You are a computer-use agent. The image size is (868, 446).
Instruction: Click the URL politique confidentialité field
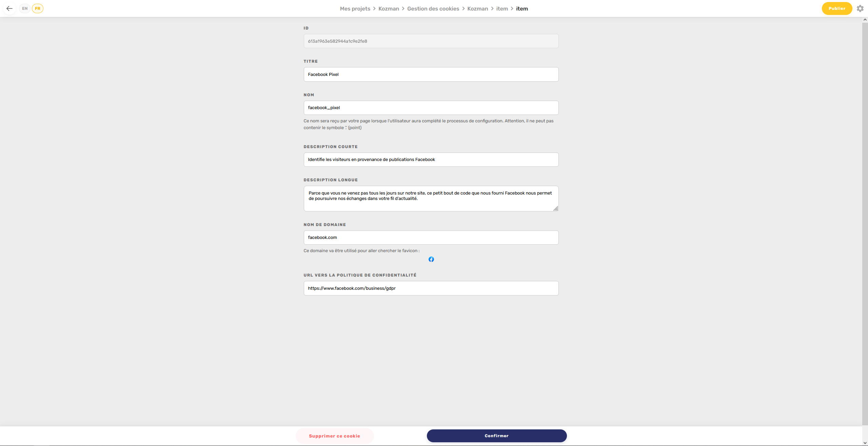click(431, 288)
